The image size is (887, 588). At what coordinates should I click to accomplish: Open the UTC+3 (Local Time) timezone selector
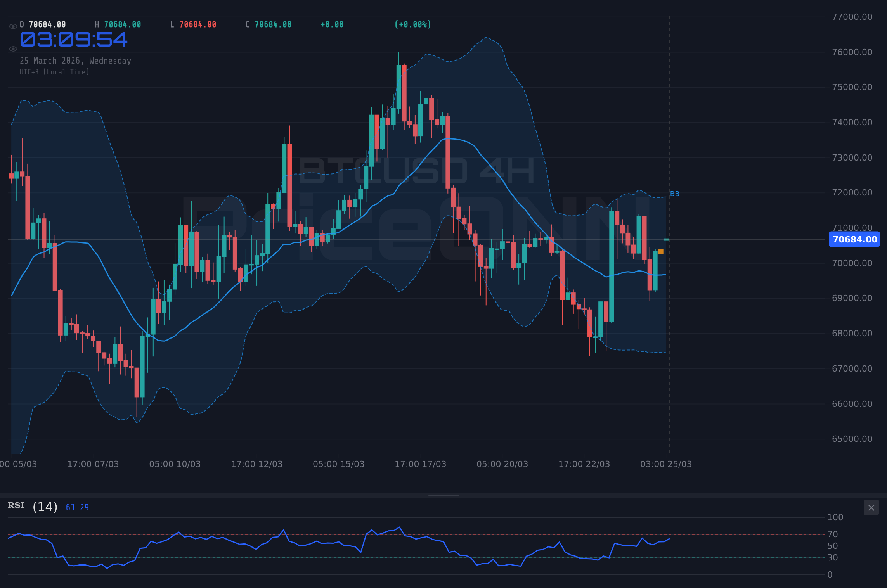(54, 72)
